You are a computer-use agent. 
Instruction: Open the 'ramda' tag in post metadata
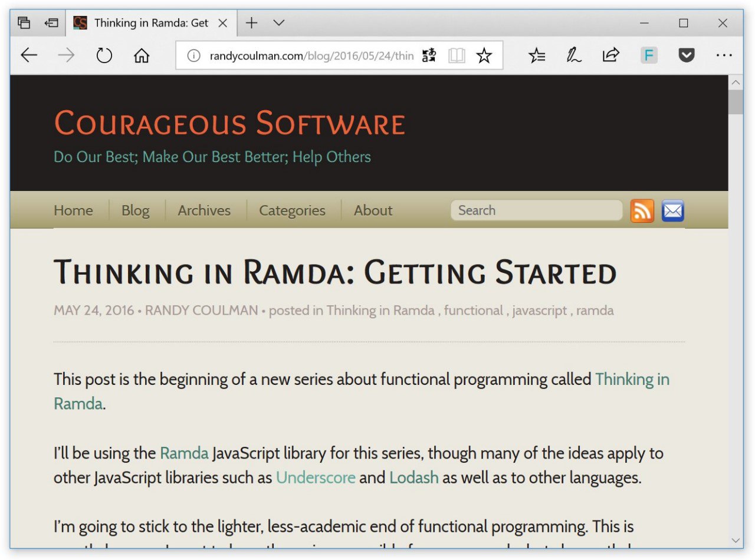coord(595,311)
